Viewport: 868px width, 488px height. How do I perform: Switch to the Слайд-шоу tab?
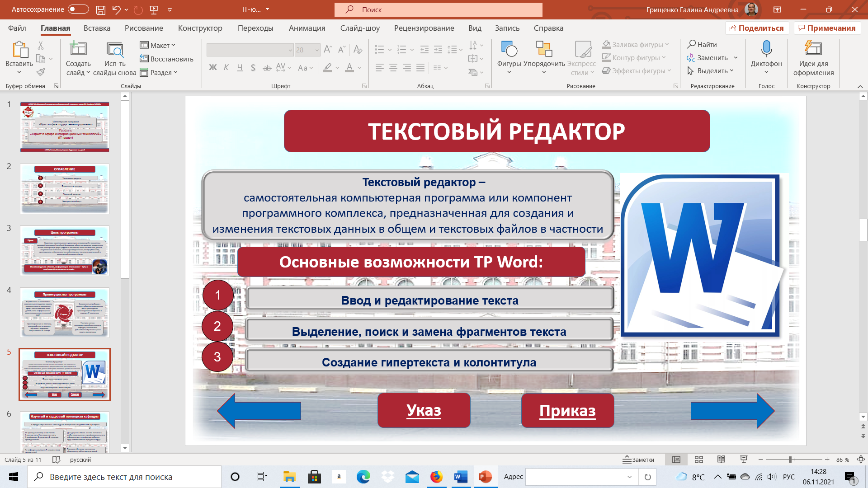coord(360,28)
